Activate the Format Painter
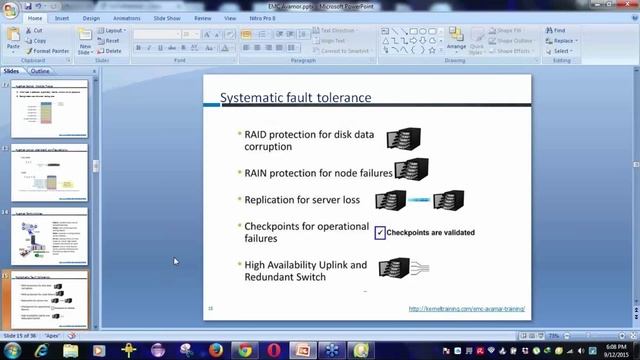This screenshot has height=360, width=640. pos(47,51)
